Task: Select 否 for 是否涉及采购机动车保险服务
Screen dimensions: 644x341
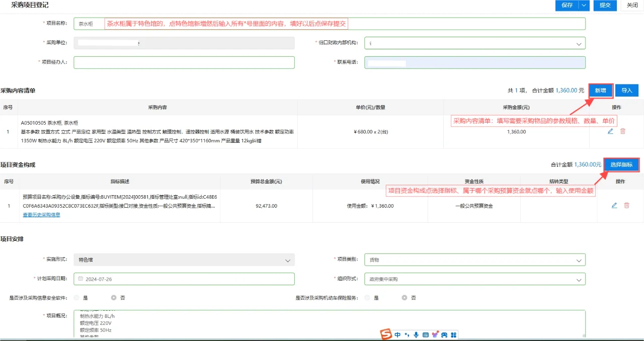Action: [405, 298]
